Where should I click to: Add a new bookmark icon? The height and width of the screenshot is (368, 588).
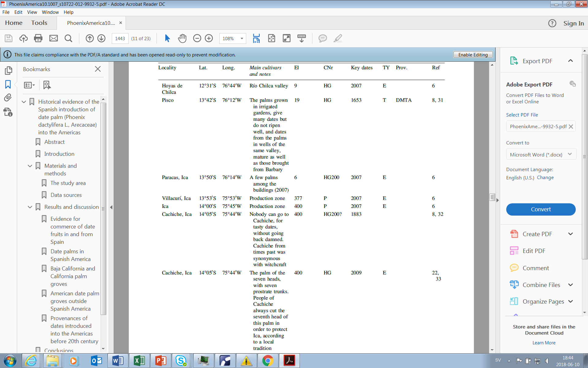click(x=47, y=85)
